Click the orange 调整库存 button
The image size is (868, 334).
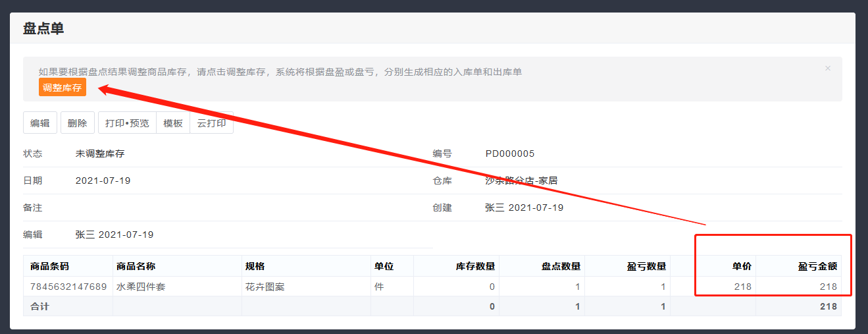pyautogui.click(x=62, y=87)
